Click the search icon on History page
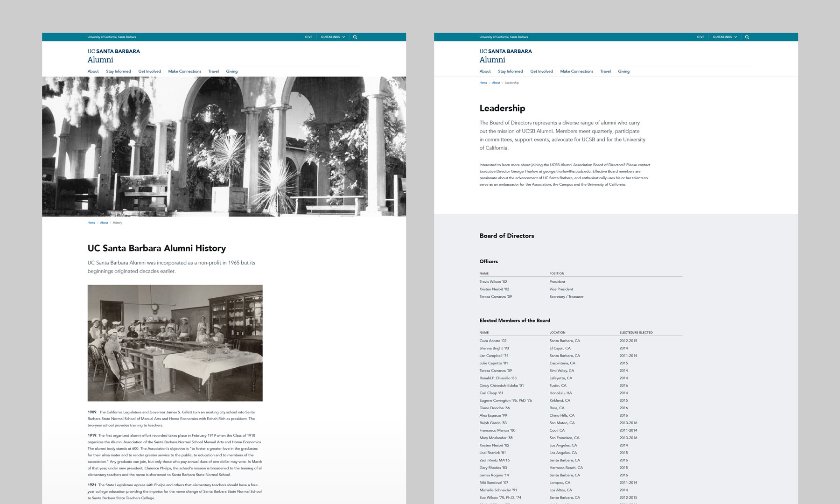Screen dimensions: 840x504 pos(355,37)
